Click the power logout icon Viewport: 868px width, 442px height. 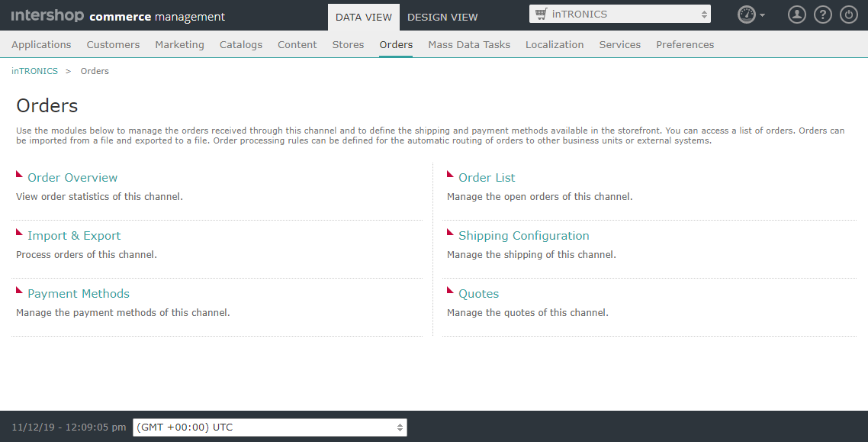tap(848, 14)
